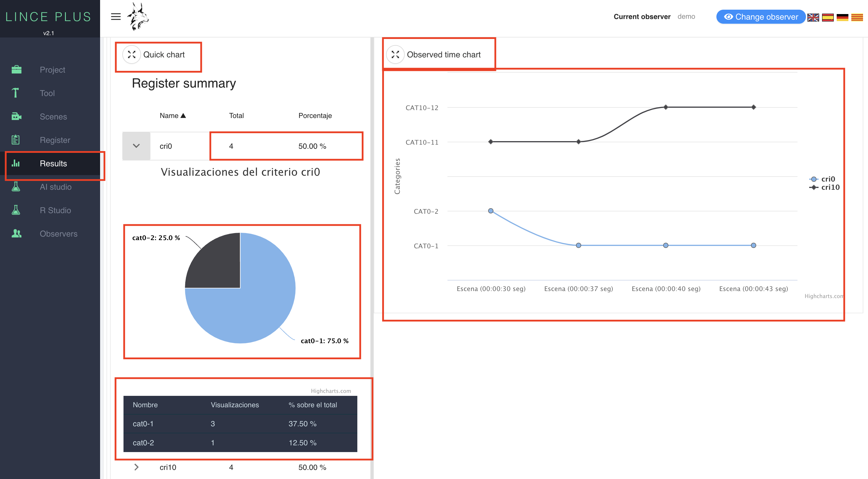This screenshot has width=868, height=479.
Task: Open the hamburger menu icon
Action: 116,16
